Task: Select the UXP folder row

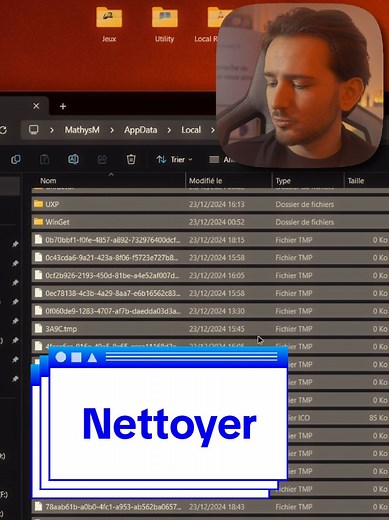Action: (210, 204)
